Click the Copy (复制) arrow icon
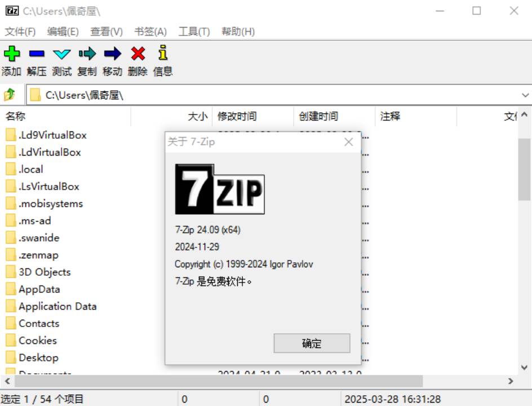Screen dimensions: 532x406 click(x=87, y=54)
